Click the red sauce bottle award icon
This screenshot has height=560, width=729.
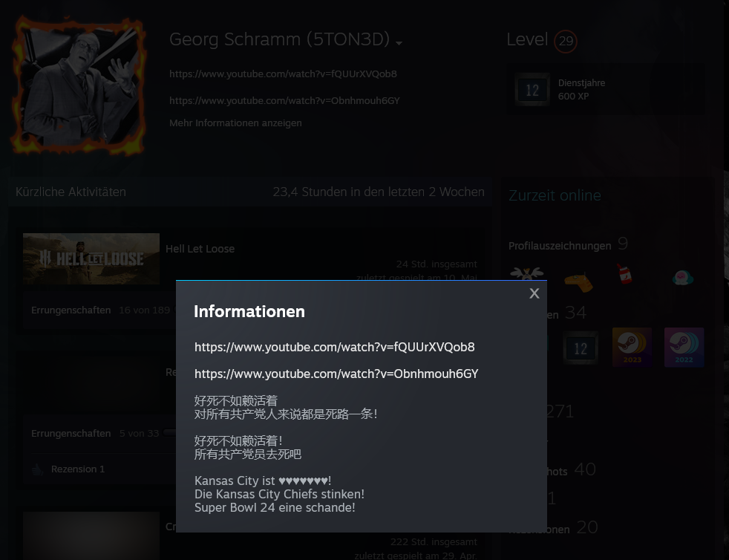coord(624,275)
